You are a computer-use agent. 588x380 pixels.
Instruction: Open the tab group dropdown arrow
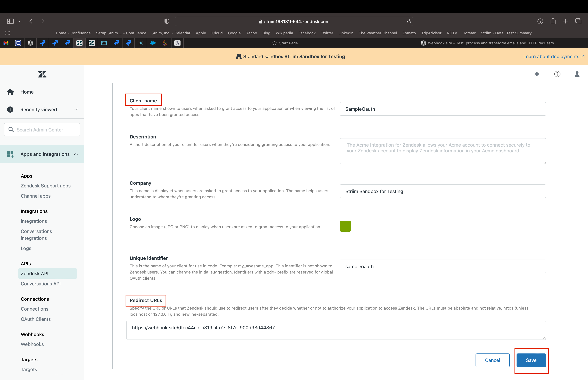[20, 21]
